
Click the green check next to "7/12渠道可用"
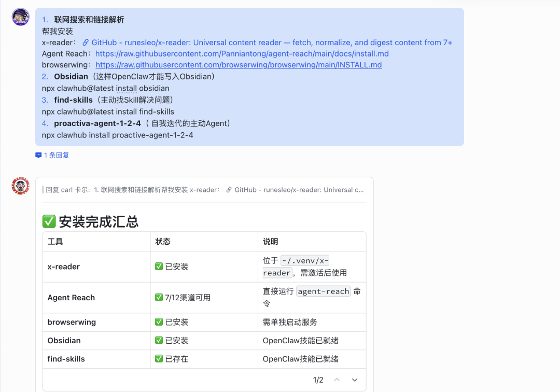[159, 297]
